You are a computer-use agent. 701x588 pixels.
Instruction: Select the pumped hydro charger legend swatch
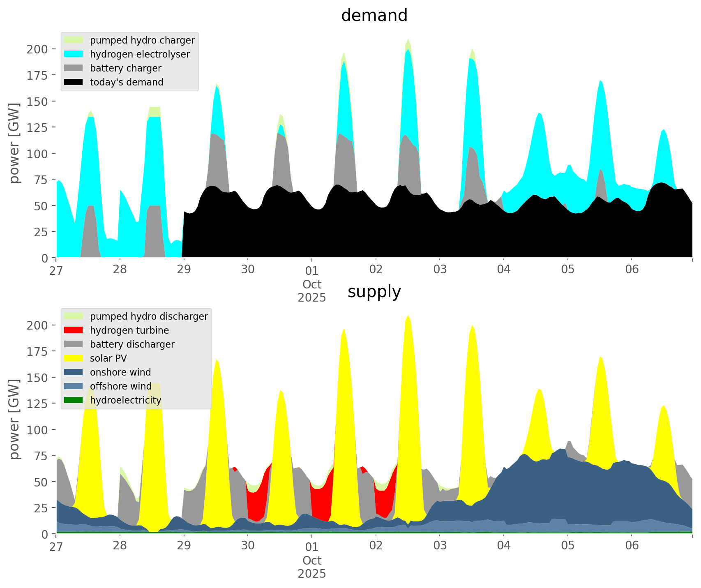[74, 40]
